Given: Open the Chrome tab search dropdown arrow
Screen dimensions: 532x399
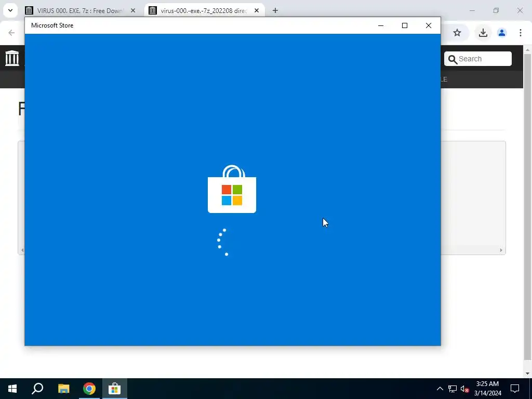Looking at the screenshot, I should [10, 10].
